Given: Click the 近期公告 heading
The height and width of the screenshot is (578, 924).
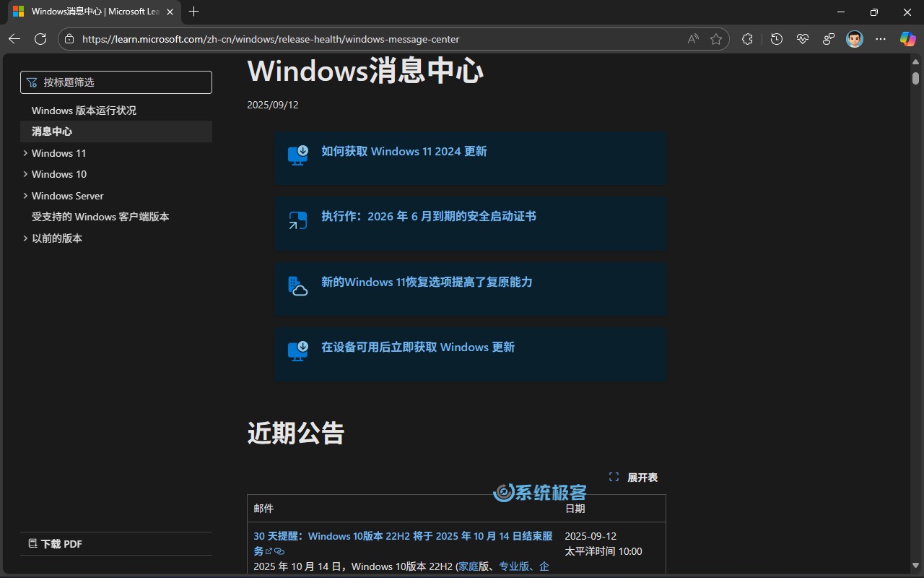Looking at the screenshot, I should (x=296, y=433).
